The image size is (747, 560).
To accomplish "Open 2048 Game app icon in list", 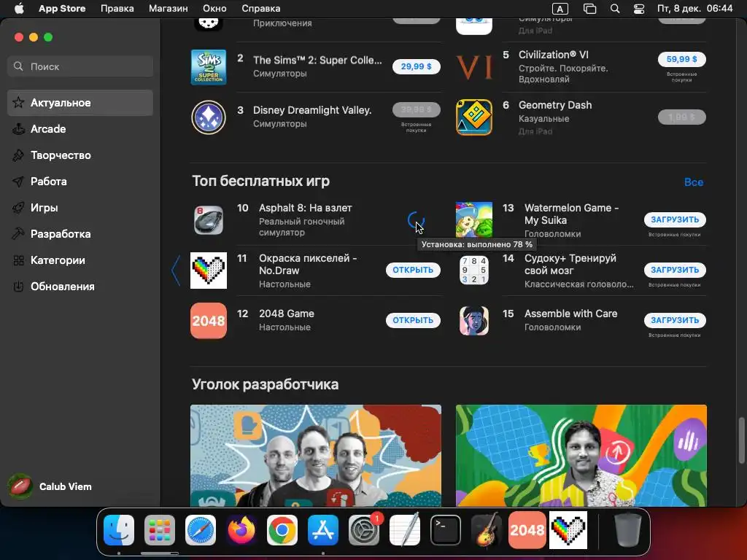I will click(x=209, y=321).
